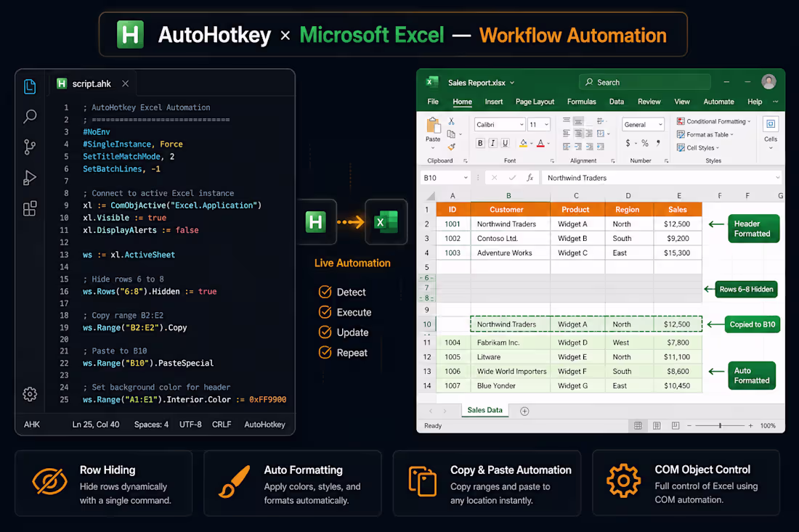
Task: Open the user profile avatar in Excel
Action: 768,81
